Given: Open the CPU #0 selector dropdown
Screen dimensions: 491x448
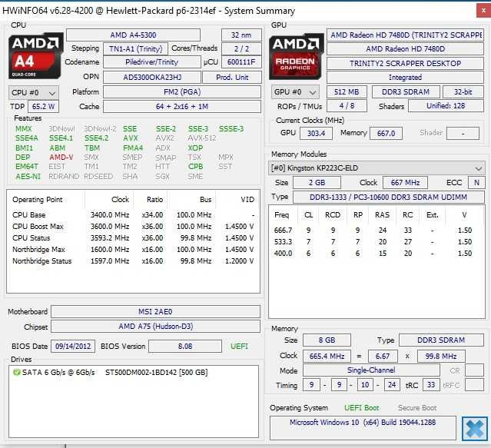Looking at the screenshot, I should [x=34, y=93].
